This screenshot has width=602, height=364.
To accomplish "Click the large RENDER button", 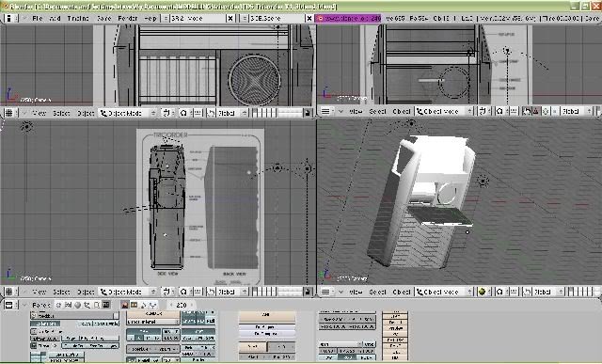I will point(152,314).
